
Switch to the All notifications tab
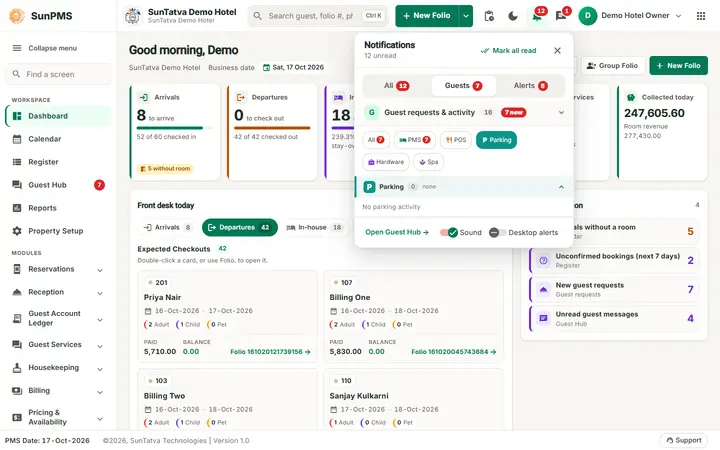tap(396, 86)
